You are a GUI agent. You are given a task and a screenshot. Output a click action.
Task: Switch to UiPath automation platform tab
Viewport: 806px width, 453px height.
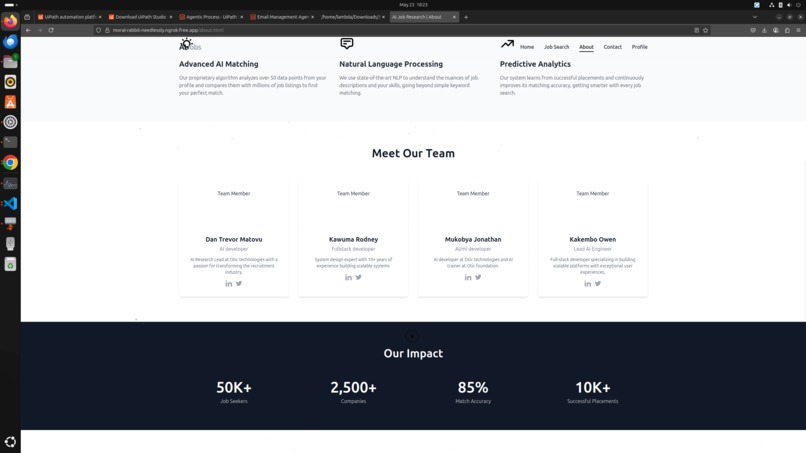[x=69, y=17]
